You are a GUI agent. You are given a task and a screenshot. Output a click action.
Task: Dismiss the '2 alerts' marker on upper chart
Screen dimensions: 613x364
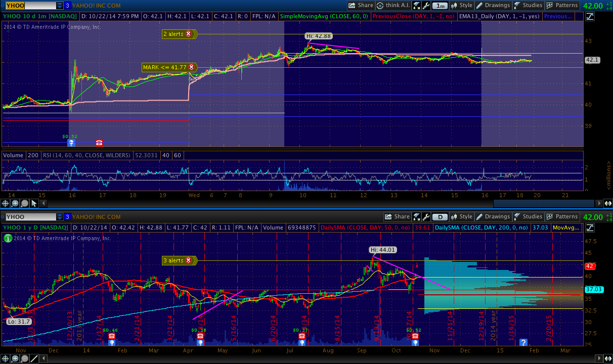click(x=189, y=34)
